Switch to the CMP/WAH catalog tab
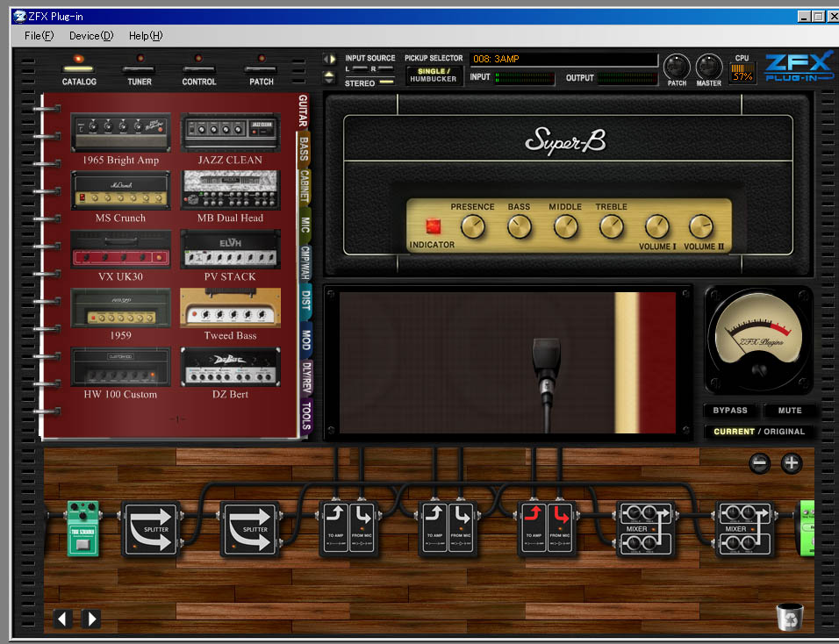The width and height of the screenshot is (839, 644). [x=305, y=262]
